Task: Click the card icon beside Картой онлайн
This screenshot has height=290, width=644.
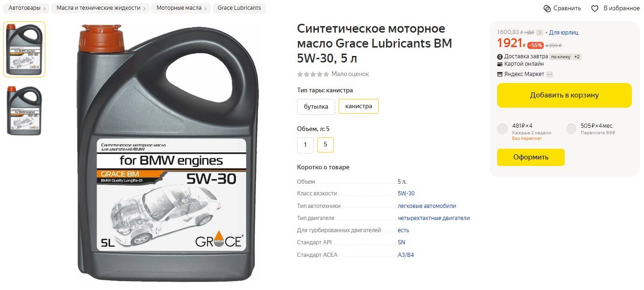Action: 500,64
